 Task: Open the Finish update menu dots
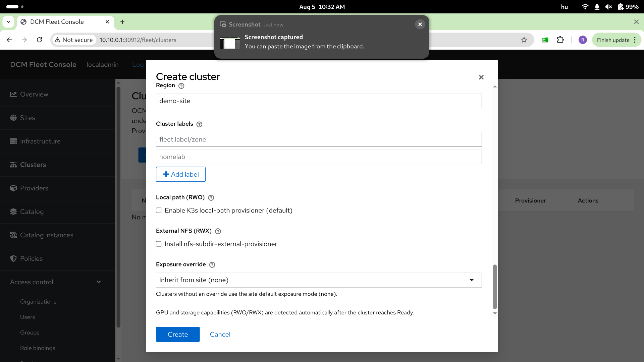point(635,40)
